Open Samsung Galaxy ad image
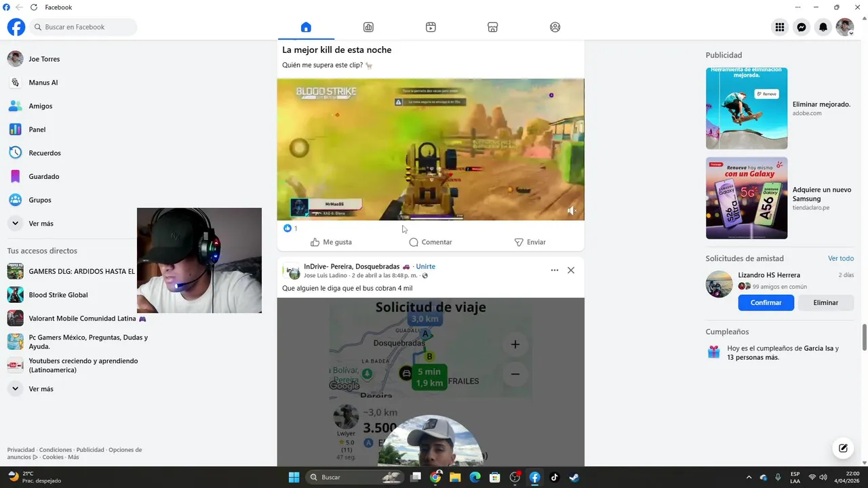Screen dimensions: 868x488 747,198
